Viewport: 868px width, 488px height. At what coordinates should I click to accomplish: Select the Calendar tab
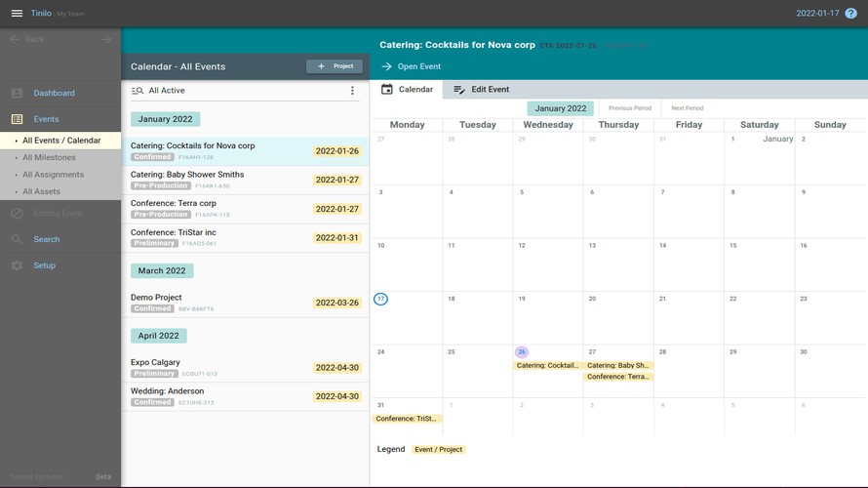click(x=407, y=89)
